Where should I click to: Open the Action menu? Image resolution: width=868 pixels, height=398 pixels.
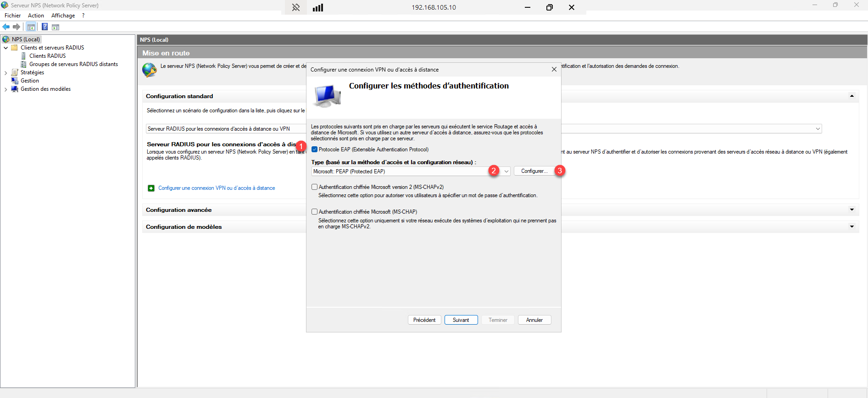pos(36,16)
